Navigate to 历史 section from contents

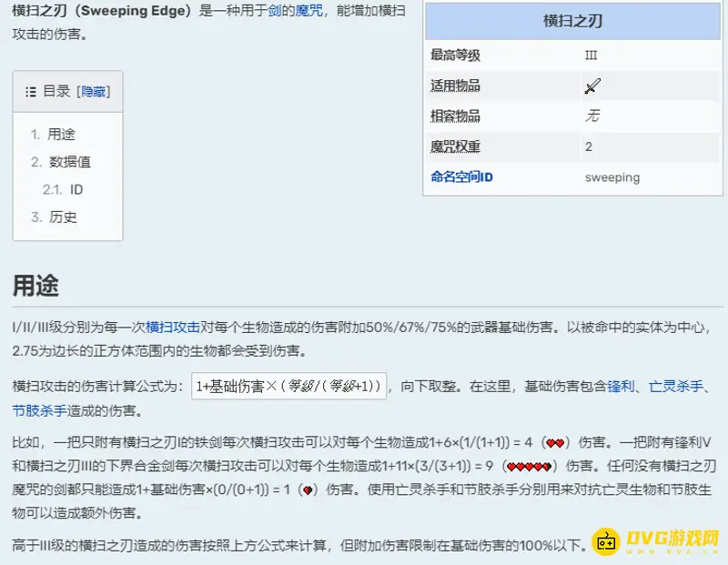pyautogui.click(x=63, y=217)
